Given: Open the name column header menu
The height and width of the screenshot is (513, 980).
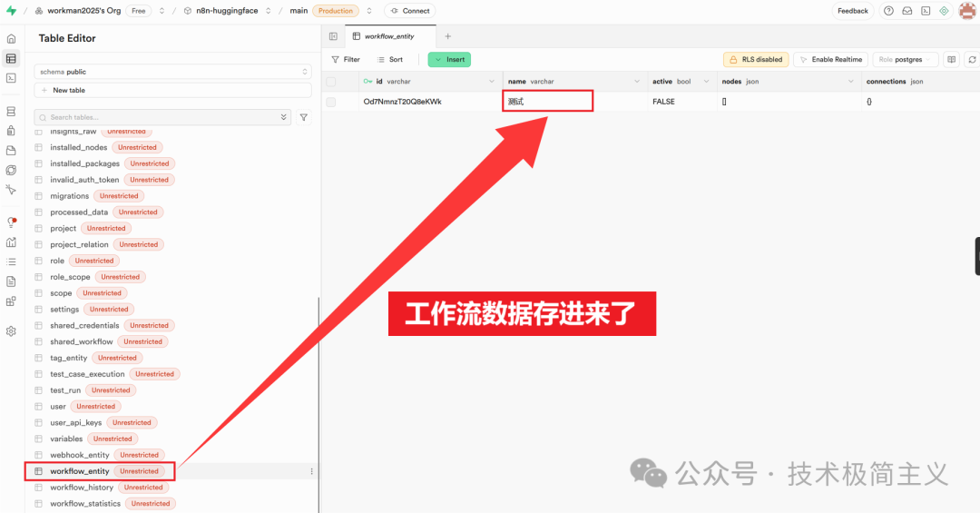Looking at the screenshot, I should pos(637,82).
